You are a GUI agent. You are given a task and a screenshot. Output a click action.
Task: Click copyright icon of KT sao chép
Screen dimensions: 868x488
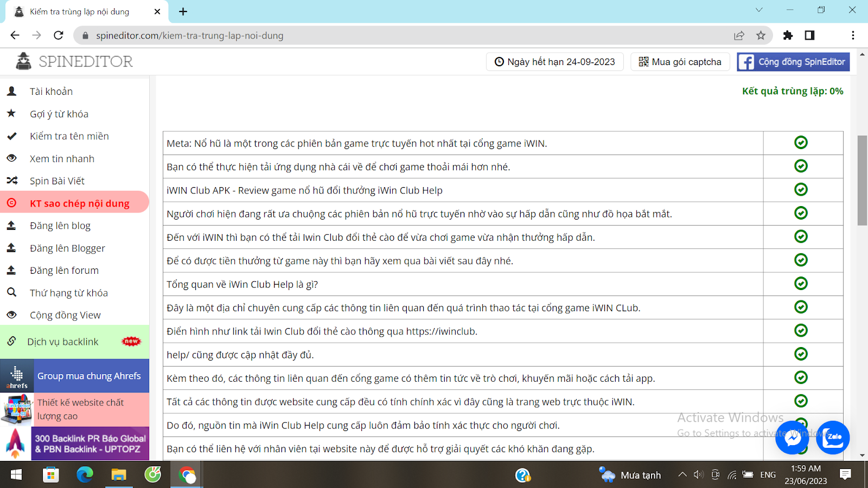coord(11,203)
